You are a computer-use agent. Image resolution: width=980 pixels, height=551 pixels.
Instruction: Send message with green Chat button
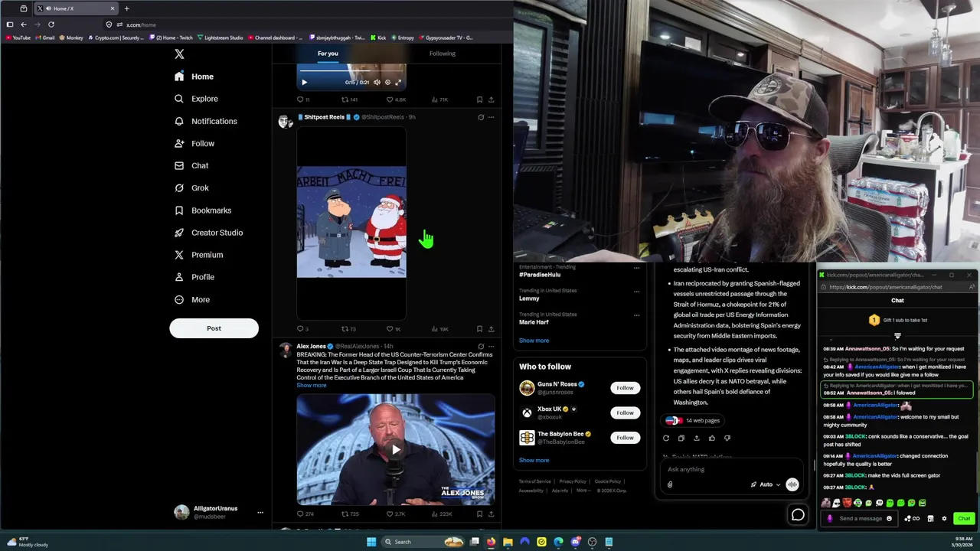tap(964, 519)
